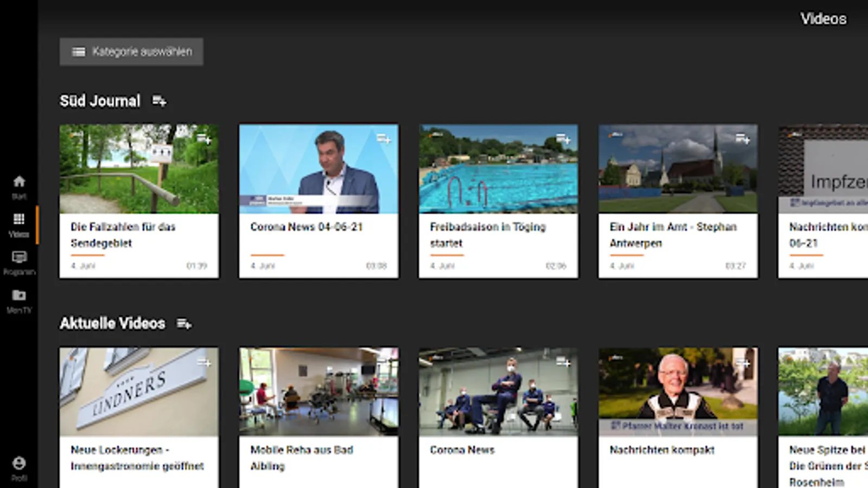The width and height of the screenshot is (868, 488).
Task: Click the Süd Journal section heading
Action: (x=100, y=101)
